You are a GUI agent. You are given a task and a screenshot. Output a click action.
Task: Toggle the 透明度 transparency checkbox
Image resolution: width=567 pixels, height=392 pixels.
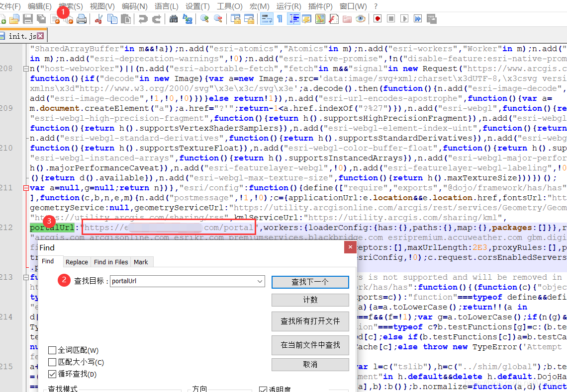[263, 390]
